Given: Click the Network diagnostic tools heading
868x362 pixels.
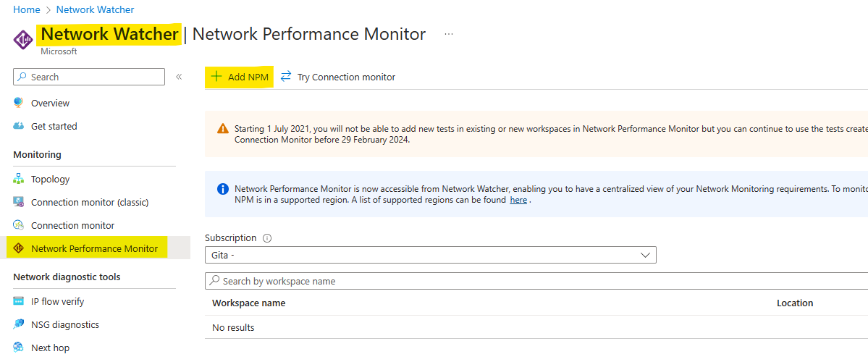Looking at the screenshot, I should [67, 277].
